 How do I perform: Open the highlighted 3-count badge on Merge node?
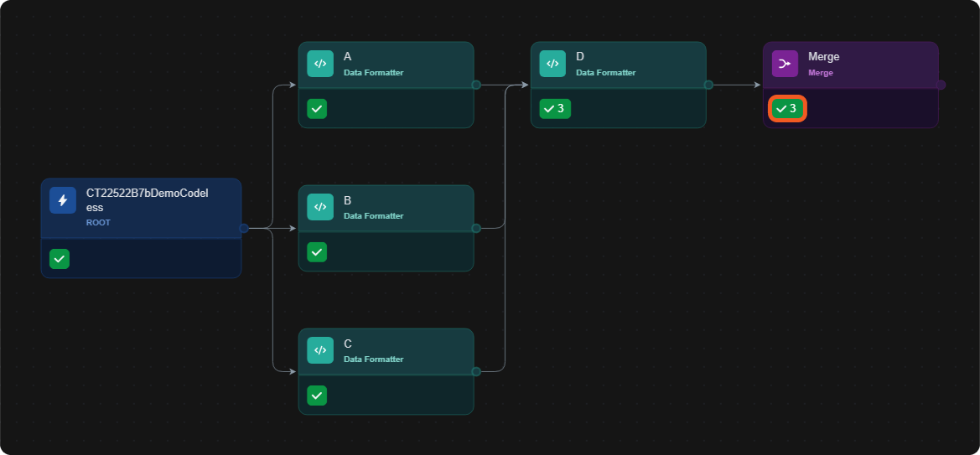pyautogui.click(x=787, y=109)
